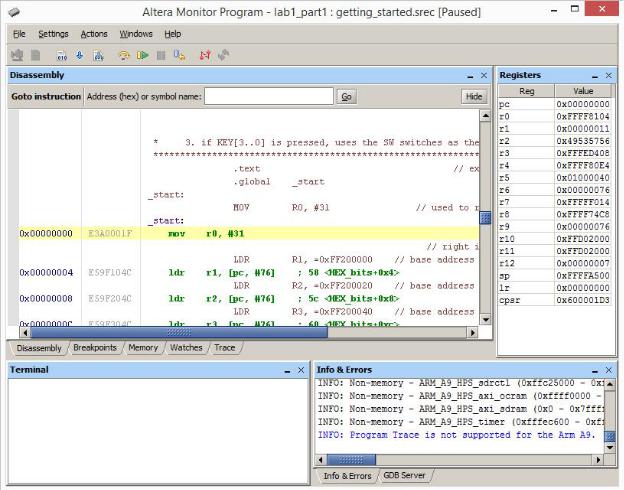Image resolution: width=624 pixels, height=490 pixels.
Task: Click the Reg column header
Action: click(526, 91)
